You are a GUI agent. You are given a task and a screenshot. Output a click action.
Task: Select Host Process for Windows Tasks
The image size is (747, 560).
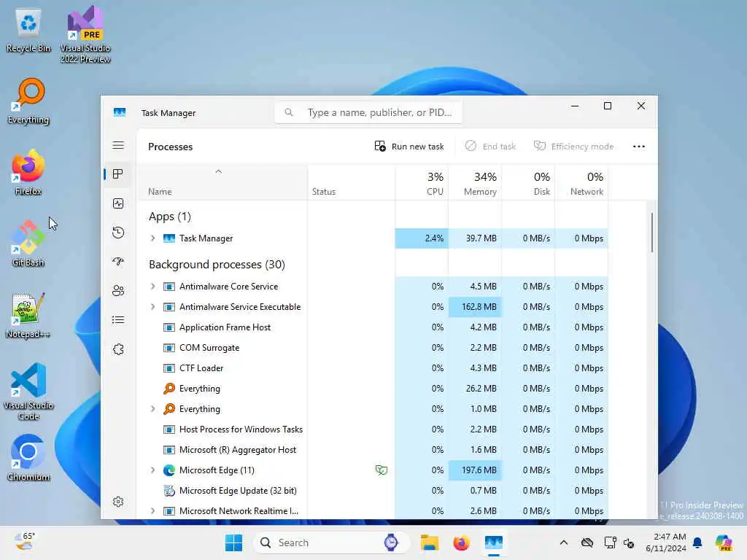pyautogui.click(x=241, y=429)
